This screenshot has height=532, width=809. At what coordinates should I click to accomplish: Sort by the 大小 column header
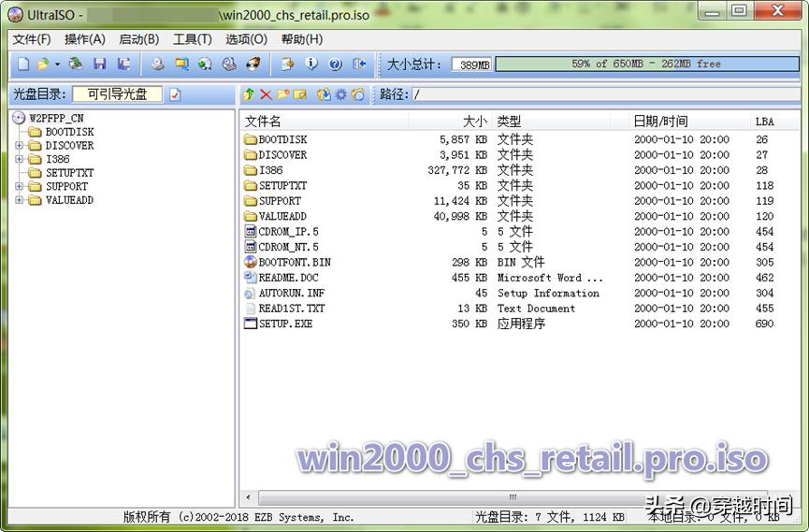[451, 122]
